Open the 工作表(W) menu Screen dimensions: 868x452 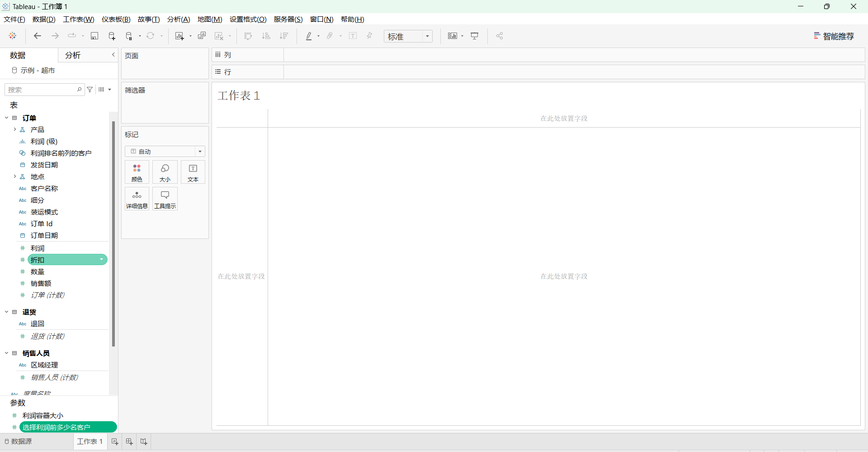pos(79,19)
